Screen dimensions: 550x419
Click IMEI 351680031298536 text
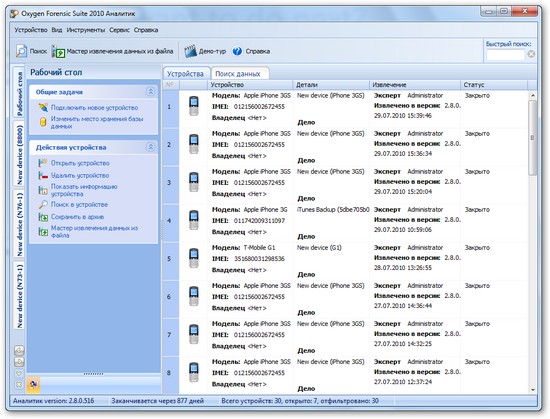pos(259,259)
